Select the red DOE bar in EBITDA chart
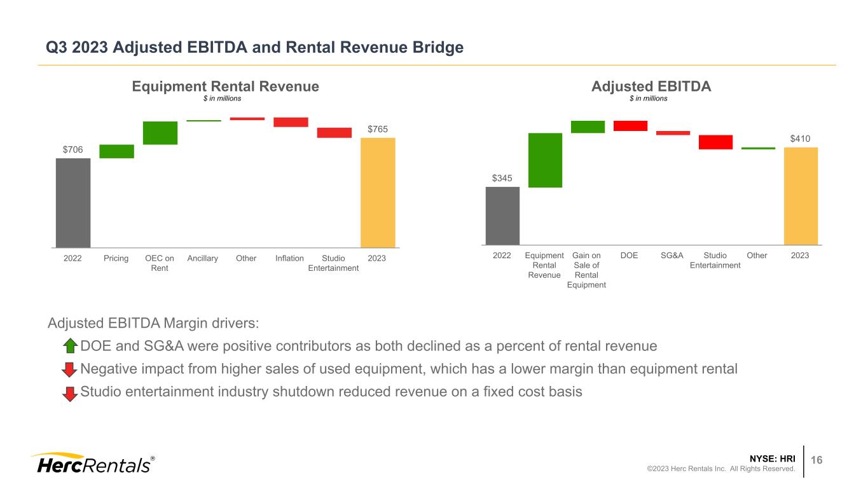The width and height of the screenshot is (868, 489). pyautogui.click(x=630, y=126)
